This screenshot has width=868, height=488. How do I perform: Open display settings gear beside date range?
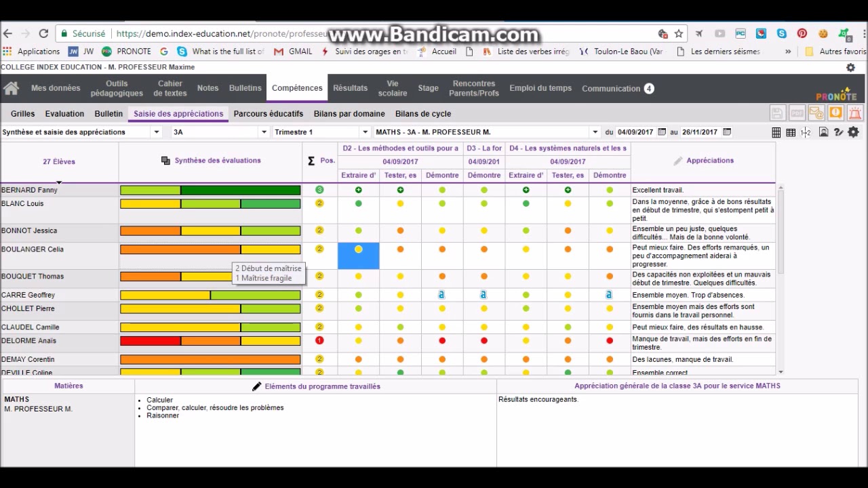853,132
